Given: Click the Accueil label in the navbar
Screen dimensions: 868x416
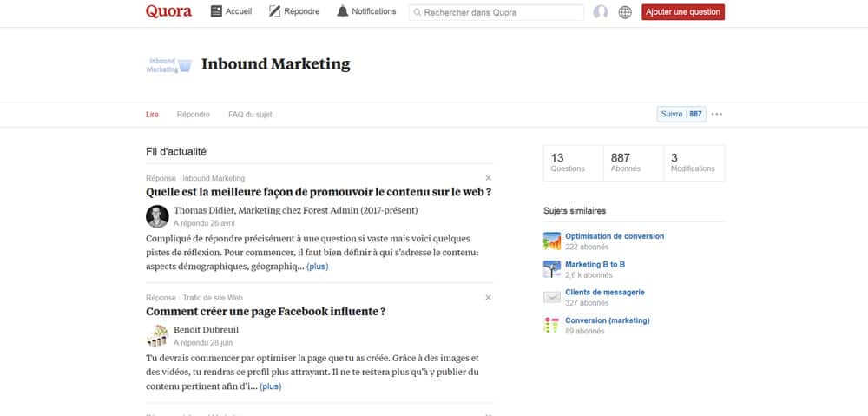Looking at the screenshot, I should tap(239, 11).
